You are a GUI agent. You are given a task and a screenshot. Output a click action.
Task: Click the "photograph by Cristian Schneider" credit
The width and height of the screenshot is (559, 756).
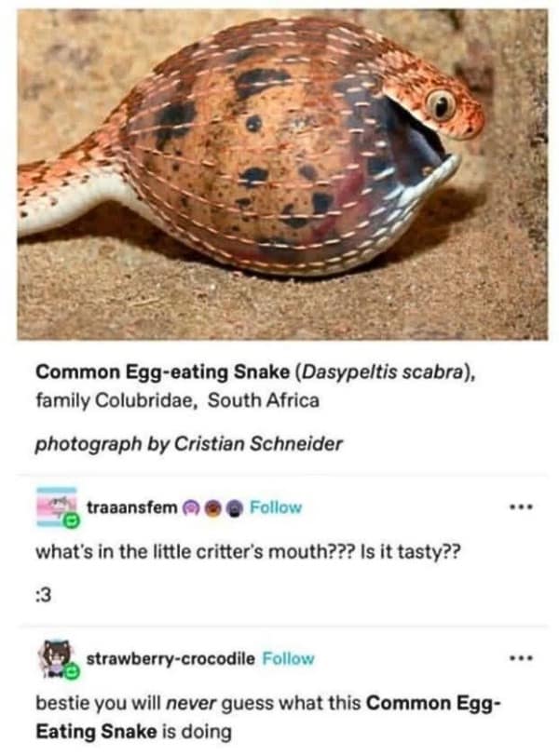point(189,443)
